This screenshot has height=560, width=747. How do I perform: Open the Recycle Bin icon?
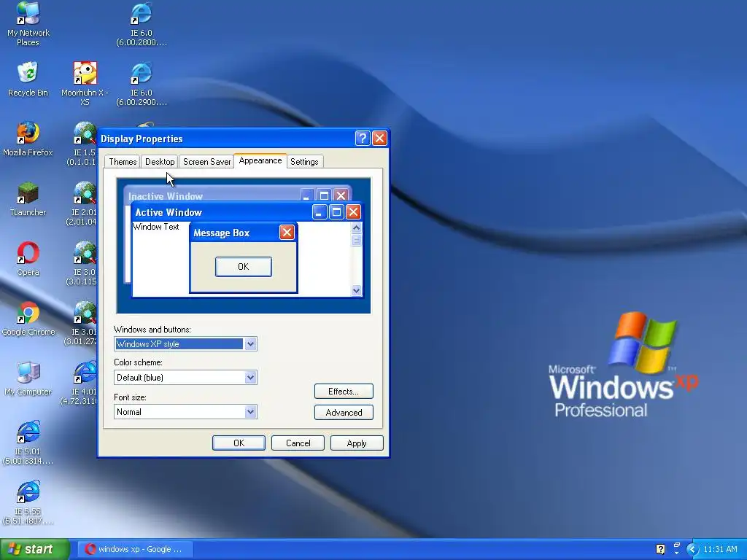click(x=28, y=79)
